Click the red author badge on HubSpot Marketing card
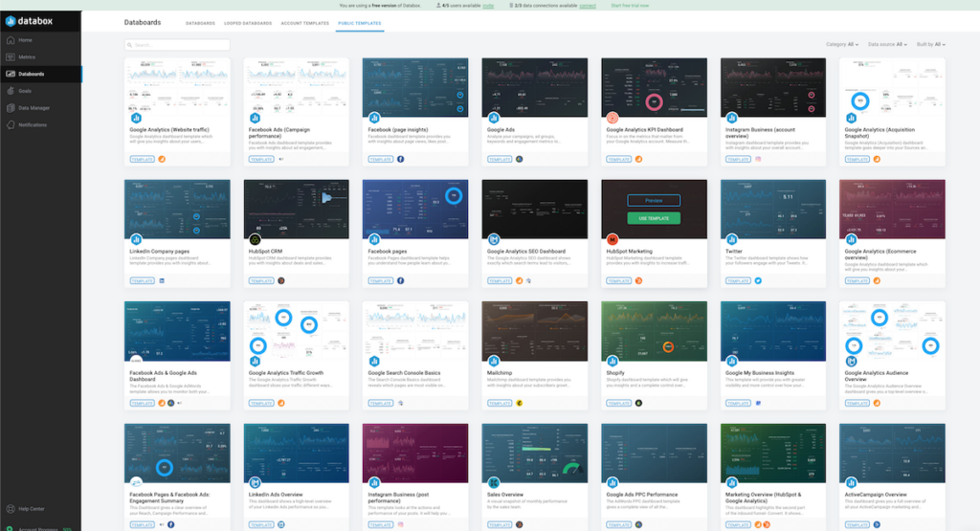The height and width of the screenshot is (531, 980). click(x=612, y=239)
